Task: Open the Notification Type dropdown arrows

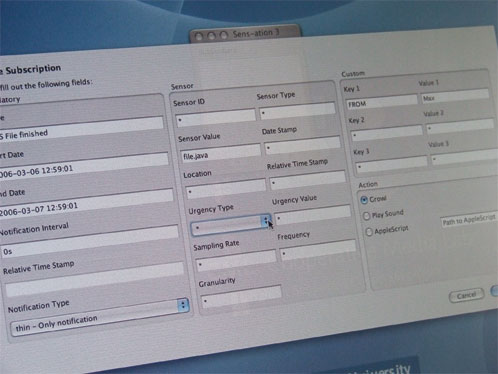Action: point(183,305)
